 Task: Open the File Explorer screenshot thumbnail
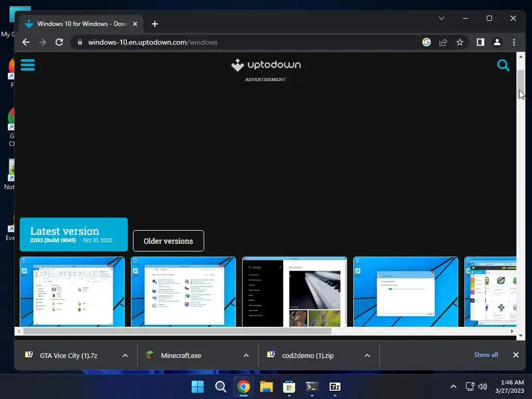[x=72, y=292]
